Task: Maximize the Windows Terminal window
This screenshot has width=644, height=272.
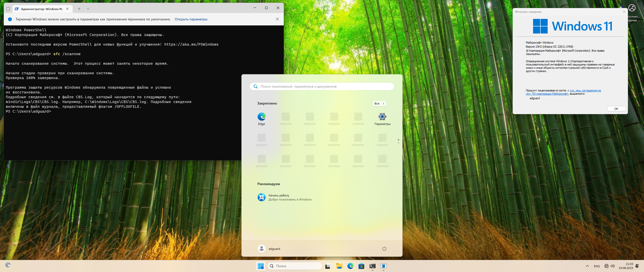Action: click(x=266, y=8)
